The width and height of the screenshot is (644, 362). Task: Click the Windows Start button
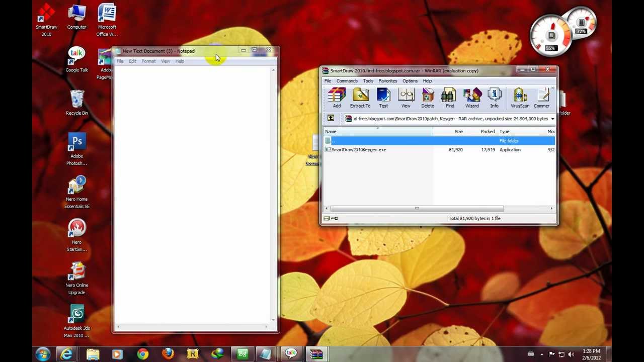click(43, 354)
